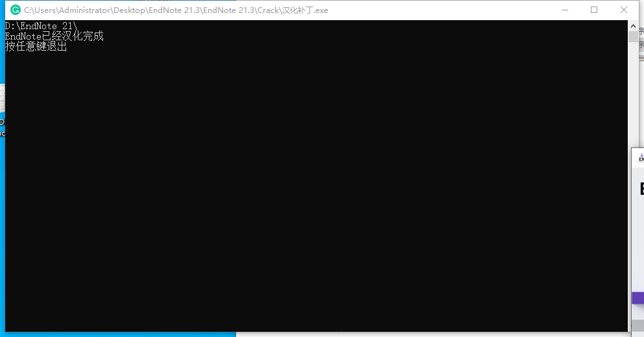Click the window title path text
Image resolution: width=644 pixels, height=337 pixels.
coord(176,10)
